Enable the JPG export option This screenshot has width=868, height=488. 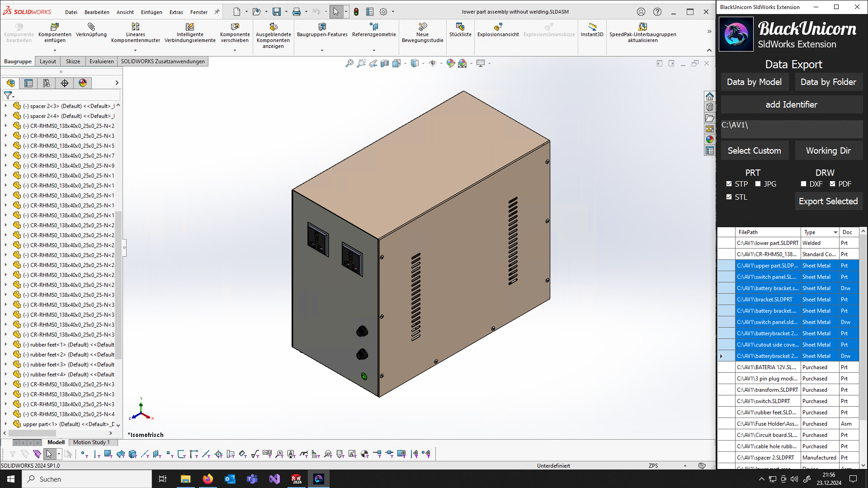757,184
